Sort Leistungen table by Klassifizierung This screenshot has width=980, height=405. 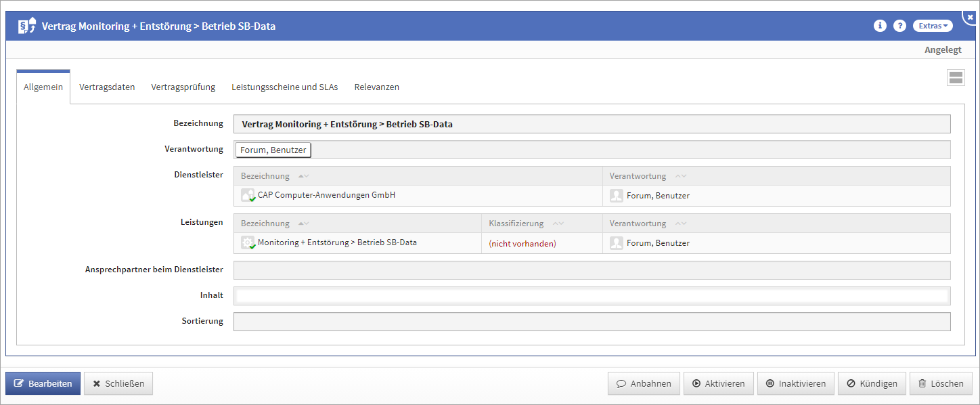pyautogui.click(x=558, y=223)
